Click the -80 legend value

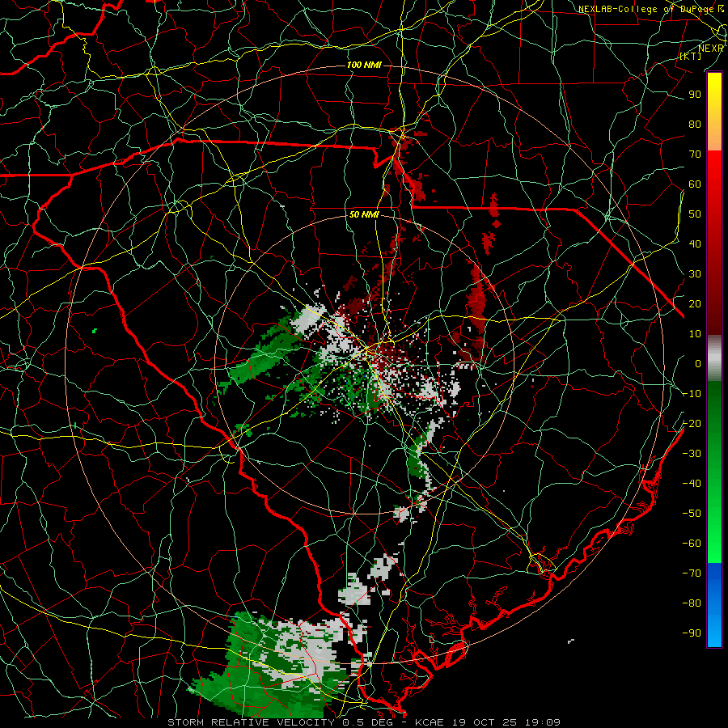[x=692, y=603]
